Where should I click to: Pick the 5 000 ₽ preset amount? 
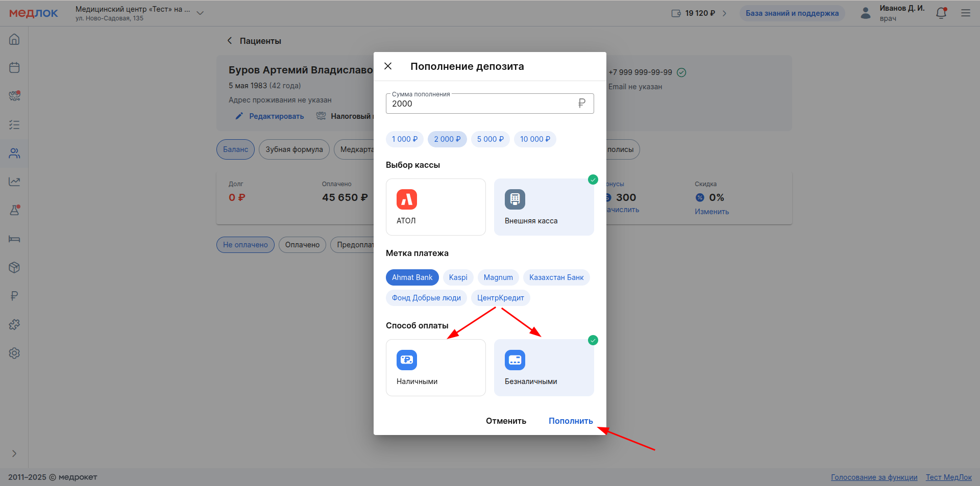tap(490, 139)
